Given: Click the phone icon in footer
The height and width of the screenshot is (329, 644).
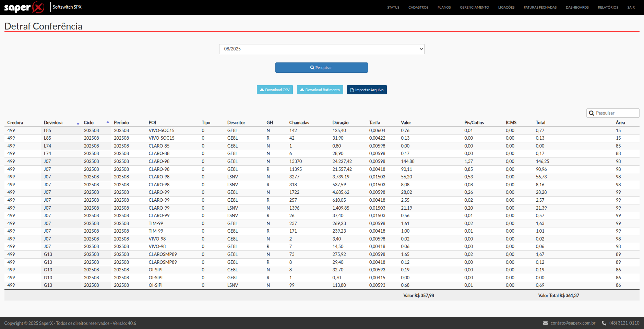Looking at the screenshot, I should pyautogui.click(x=604, y=323).
